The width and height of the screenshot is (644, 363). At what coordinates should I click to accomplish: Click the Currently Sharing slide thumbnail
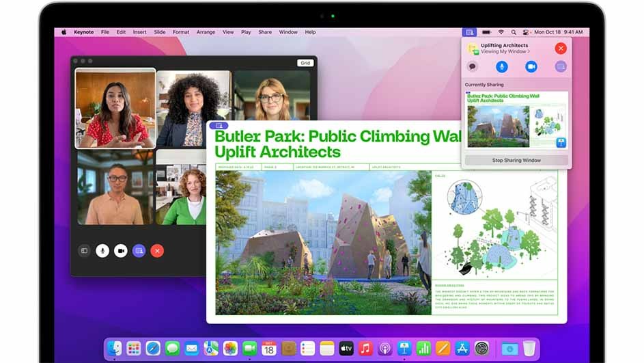click(516, 120)
